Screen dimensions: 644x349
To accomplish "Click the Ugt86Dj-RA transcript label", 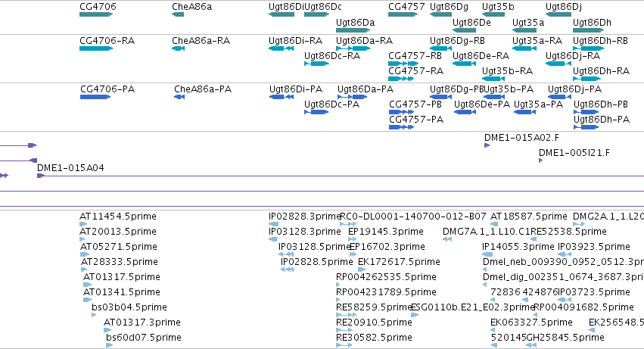I will point(573,56).
